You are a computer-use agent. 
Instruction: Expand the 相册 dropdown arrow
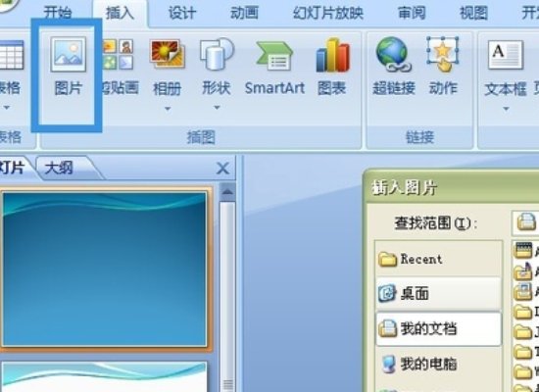click(x=168, y=109)
